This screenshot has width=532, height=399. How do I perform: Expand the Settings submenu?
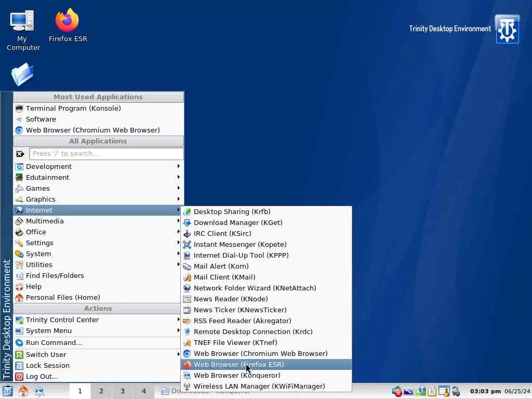pos(97,243)
